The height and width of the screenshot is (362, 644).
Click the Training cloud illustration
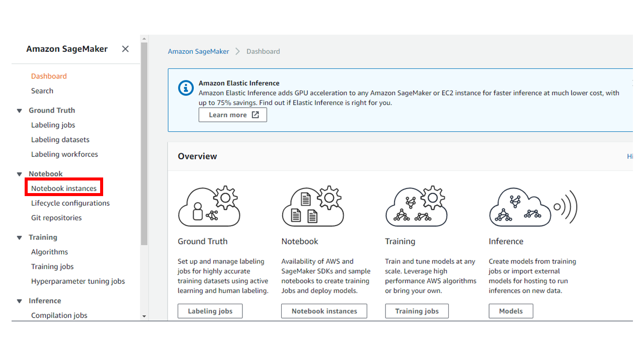pyautogui.click(x=416, y=206)
